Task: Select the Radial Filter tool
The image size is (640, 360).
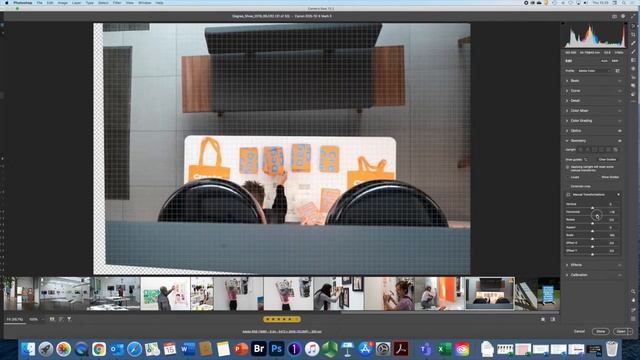Action: (633, 69)
